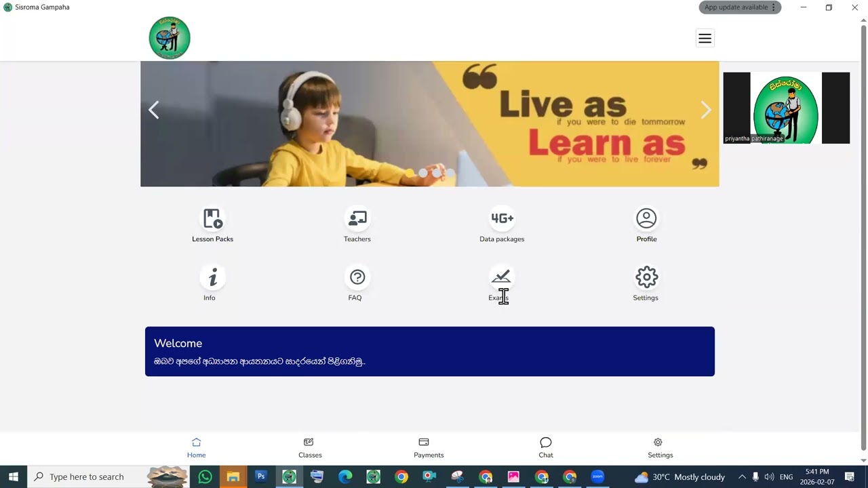Open the microphone tray icon
The image size is (868, 488).
tap(755, 476)
